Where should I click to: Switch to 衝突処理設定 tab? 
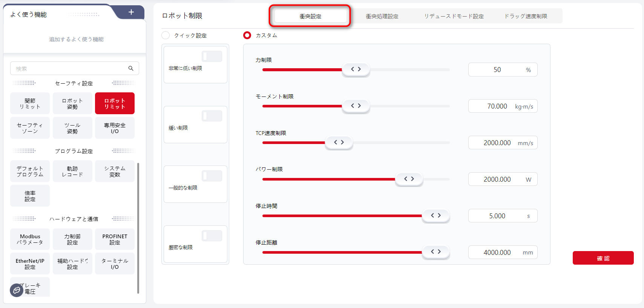382,16
